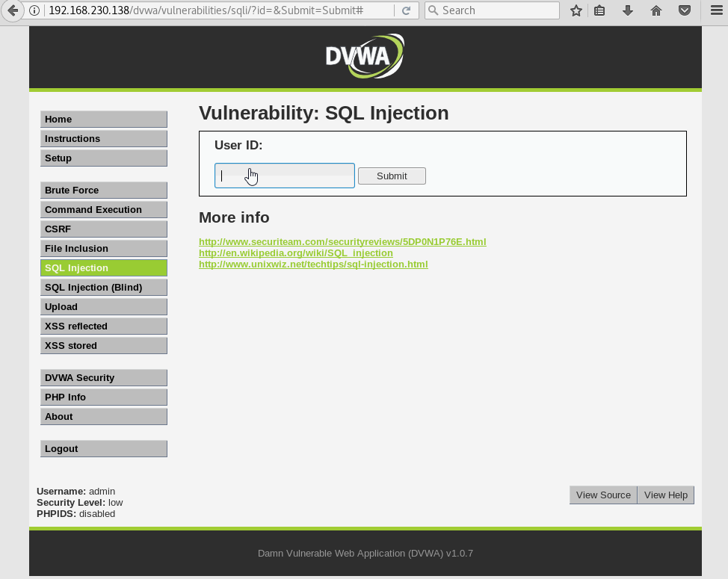Viewport: 728px width, 579px height.
Task: Click the 'Security Level: low' status text
Action: pos(80,503)
